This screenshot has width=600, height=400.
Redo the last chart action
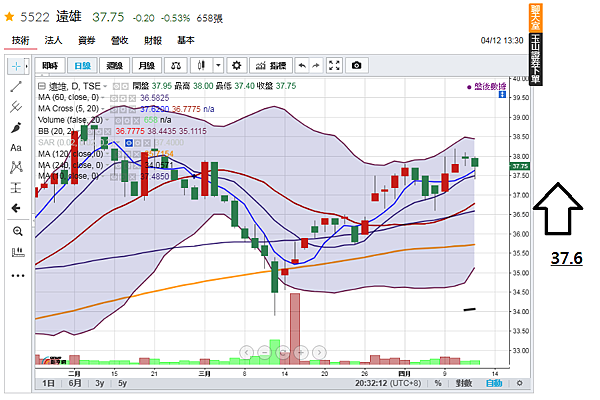pos(316,65)
